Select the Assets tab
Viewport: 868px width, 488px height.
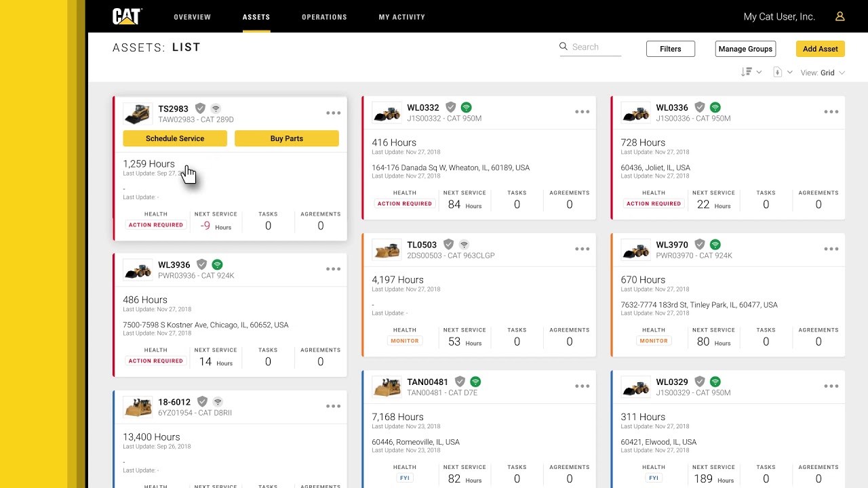click(256, 17)
